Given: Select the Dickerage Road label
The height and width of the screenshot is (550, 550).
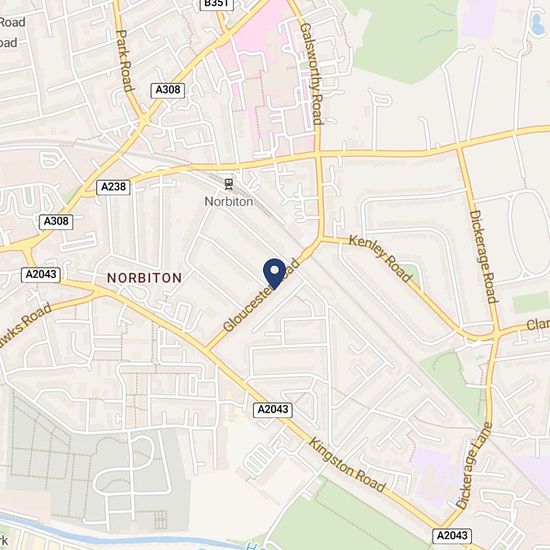Looking at the screenshot, I should 483,256.
